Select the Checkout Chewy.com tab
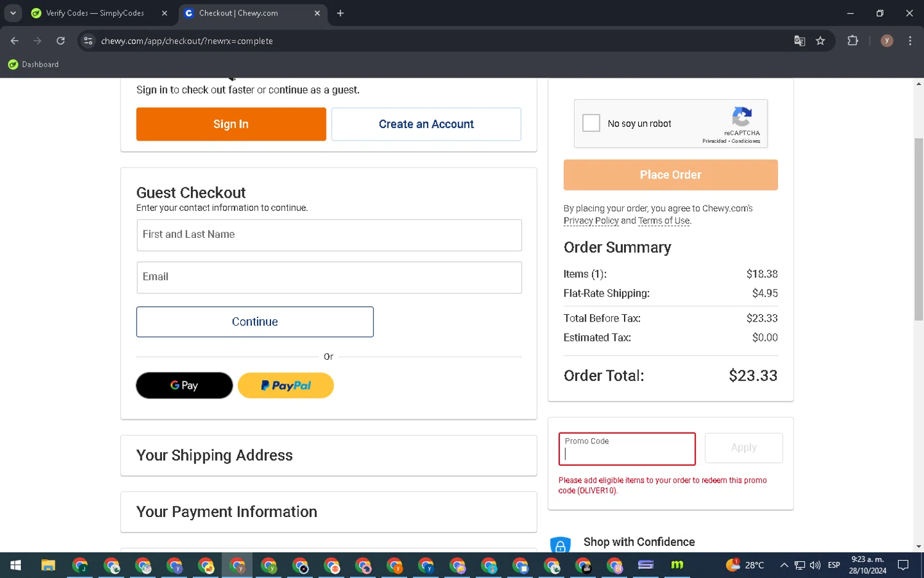Viewport: 924px width, 578px height. tap(239, 13)
